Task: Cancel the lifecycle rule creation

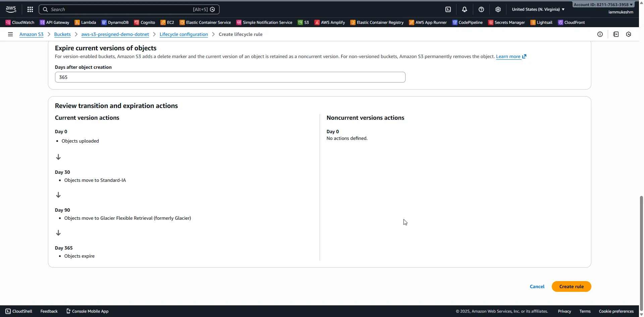Action: pyautogui.click(x=537, y=286)
